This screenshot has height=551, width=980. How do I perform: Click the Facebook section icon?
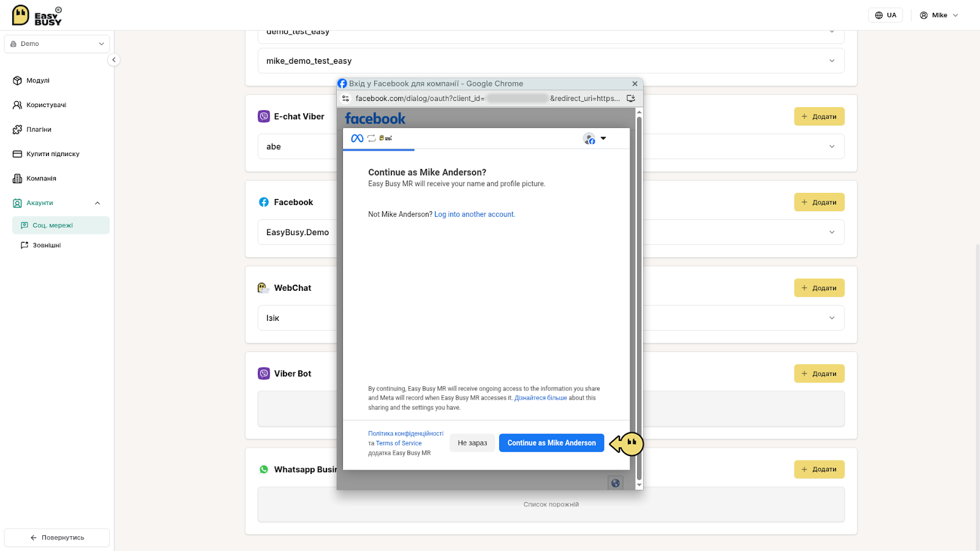point(264,202)
